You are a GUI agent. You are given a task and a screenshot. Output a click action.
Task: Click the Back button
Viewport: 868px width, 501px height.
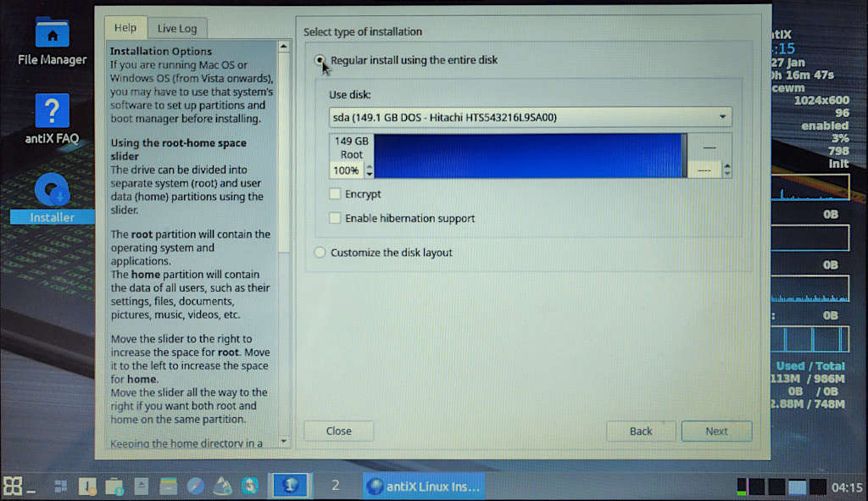pos(641,431)
